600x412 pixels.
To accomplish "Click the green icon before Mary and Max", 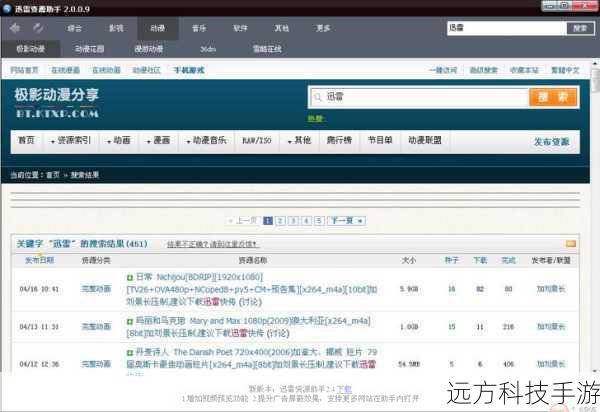I will tap(130, 321).
